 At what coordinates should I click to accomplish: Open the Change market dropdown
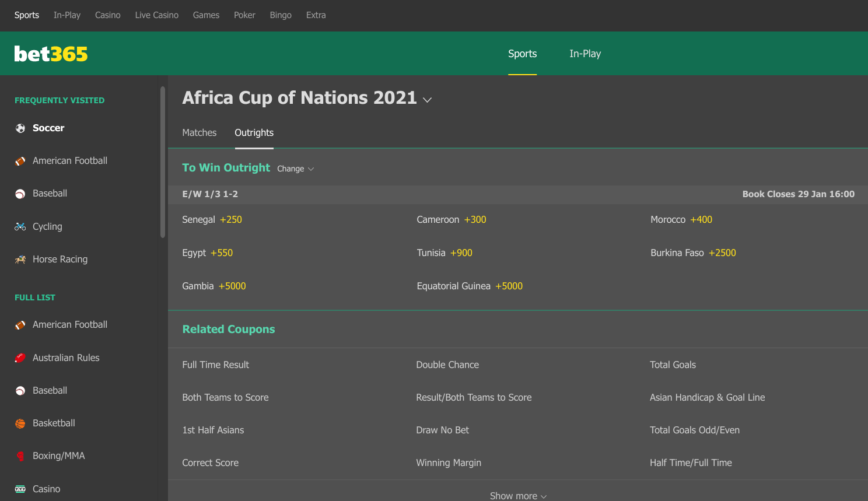(x=295, y=169)
